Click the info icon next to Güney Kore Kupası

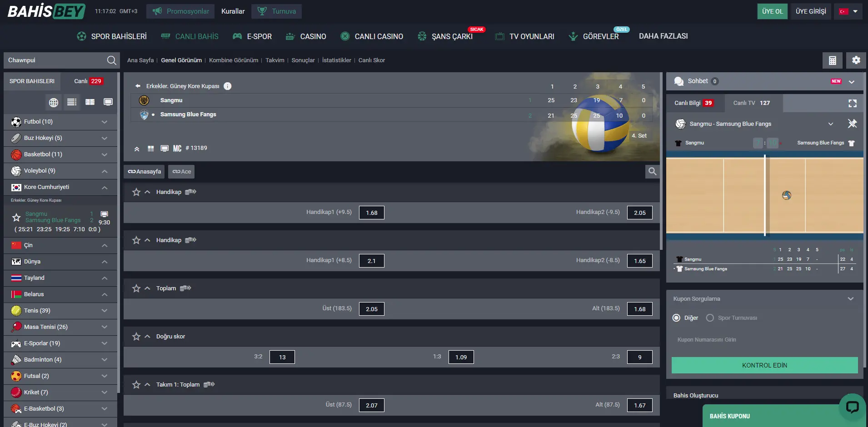click(x=228, y=86)
